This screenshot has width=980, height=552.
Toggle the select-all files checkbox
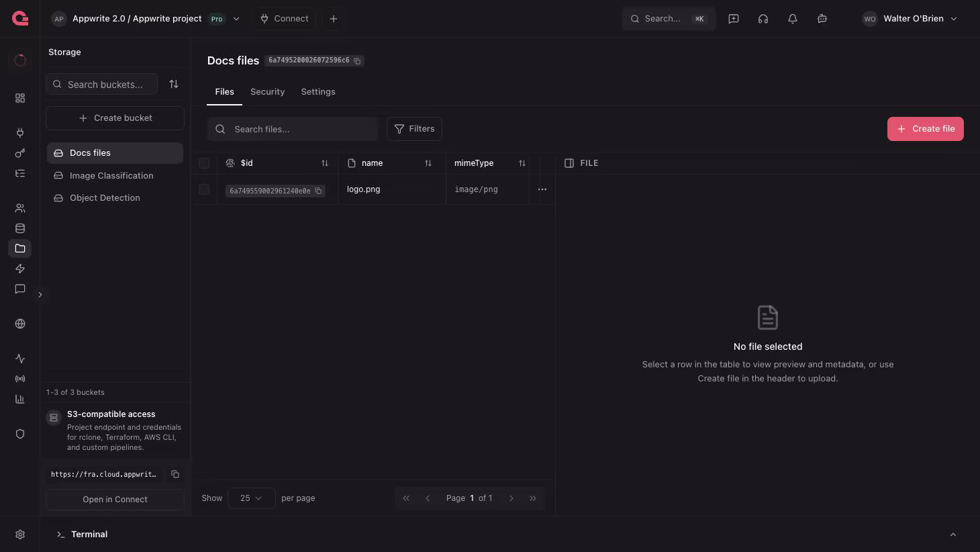pos(204,163)
